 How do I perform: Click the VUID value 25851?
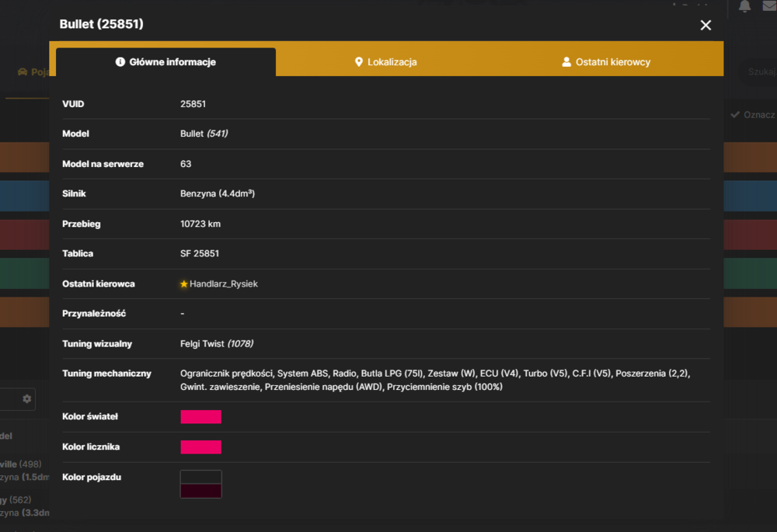(x=193, y=104)
